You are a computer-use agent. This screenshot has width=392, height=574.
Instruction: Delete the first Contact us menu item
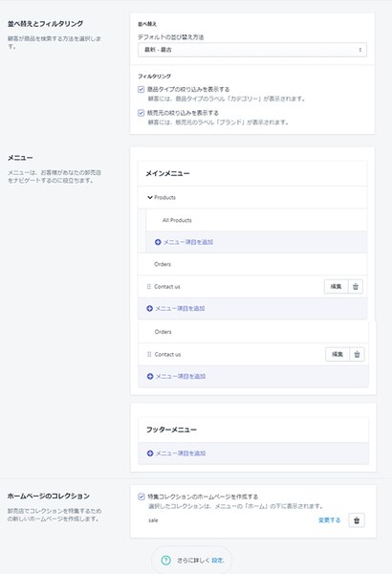point(355,287)
